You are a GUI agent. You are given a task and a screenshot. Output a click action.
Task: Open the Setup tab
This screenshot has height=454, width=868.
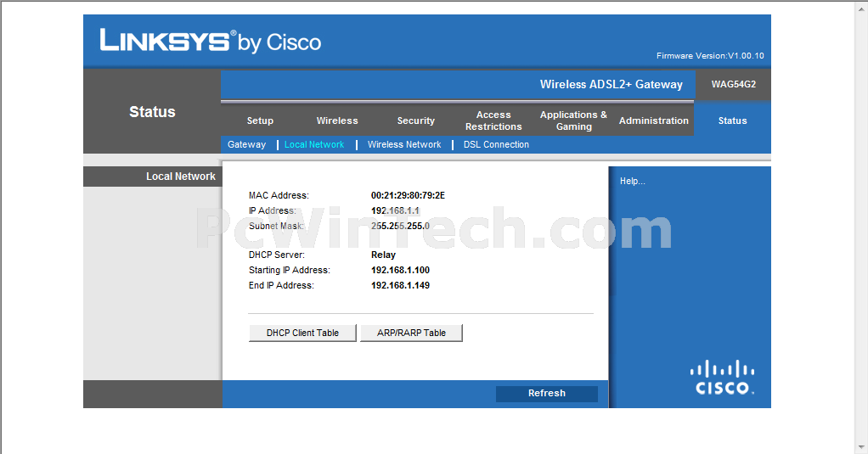click(x=260, y=121)
